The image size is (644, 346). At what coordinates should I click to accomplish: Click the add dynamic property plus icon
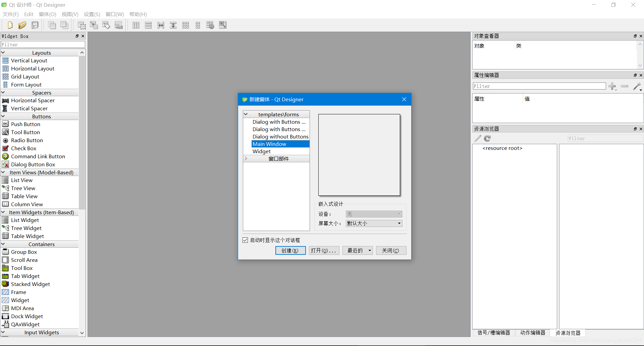pyautogui.click(x=612, y=86)
